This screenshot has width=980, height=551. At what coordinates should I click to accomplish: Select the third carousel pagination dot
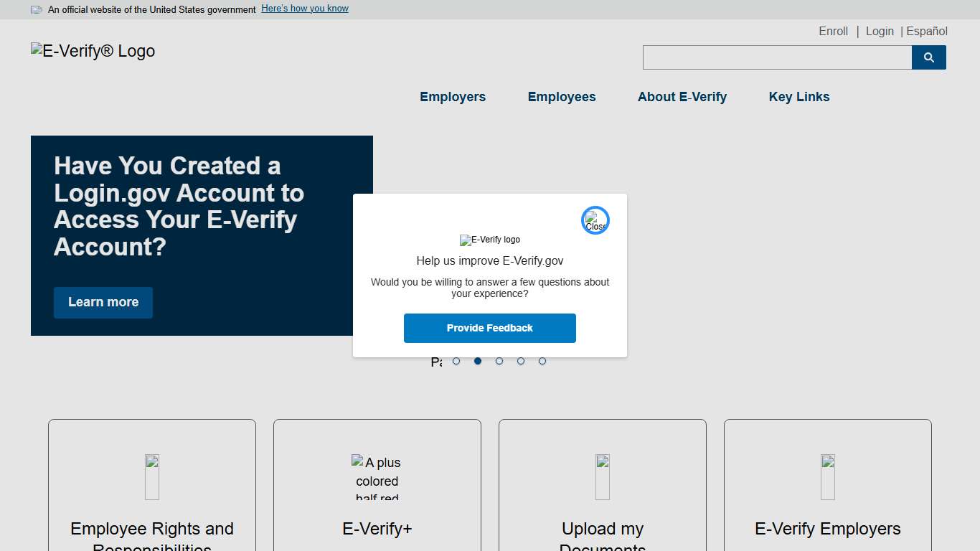coord(499,361)
